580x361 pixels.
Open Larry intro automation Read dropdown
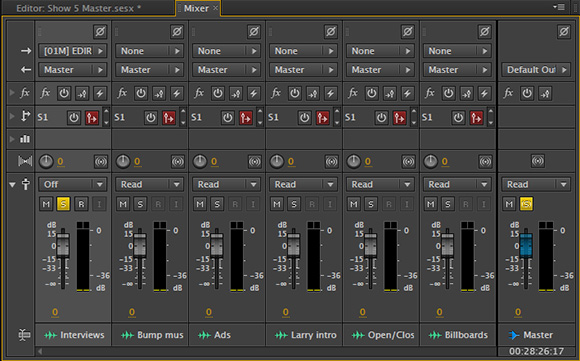303,184
